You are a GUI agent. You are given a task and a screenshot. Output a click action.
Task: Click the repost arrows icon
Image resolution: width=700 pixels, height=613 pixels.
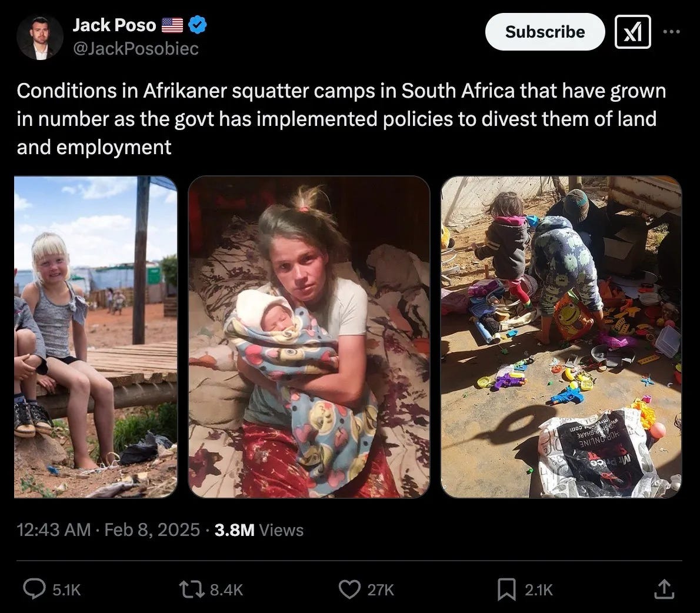tap(192, 589)
